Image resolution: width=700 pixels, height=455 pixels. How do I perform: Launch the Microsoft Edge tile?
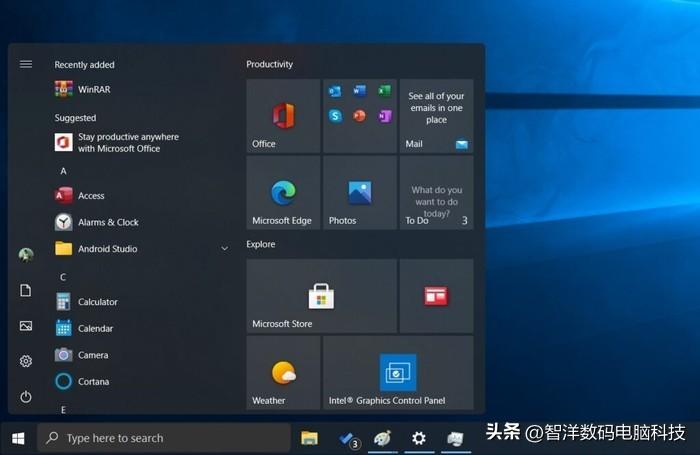283,192
